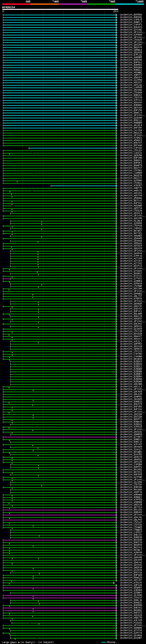Click the UniRef100_B8B2K2 label
Viewport: 146px width, 644px height.
131,95
